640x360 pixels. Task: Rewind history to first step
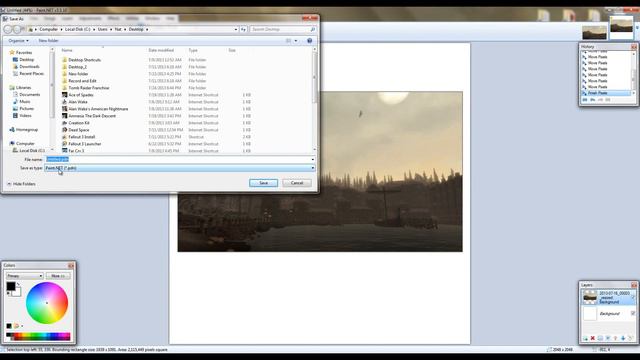click(x=584, y=100)
